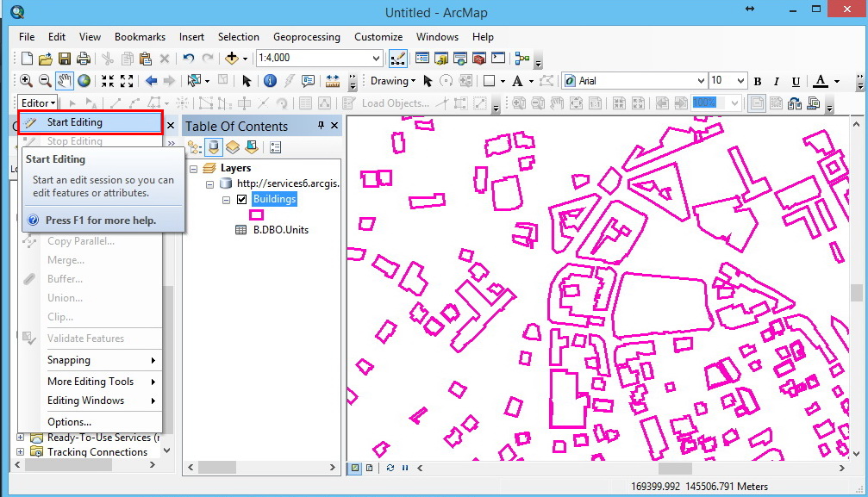
Task: Go back to previous extent blue arrow
Action: [151, 81]
